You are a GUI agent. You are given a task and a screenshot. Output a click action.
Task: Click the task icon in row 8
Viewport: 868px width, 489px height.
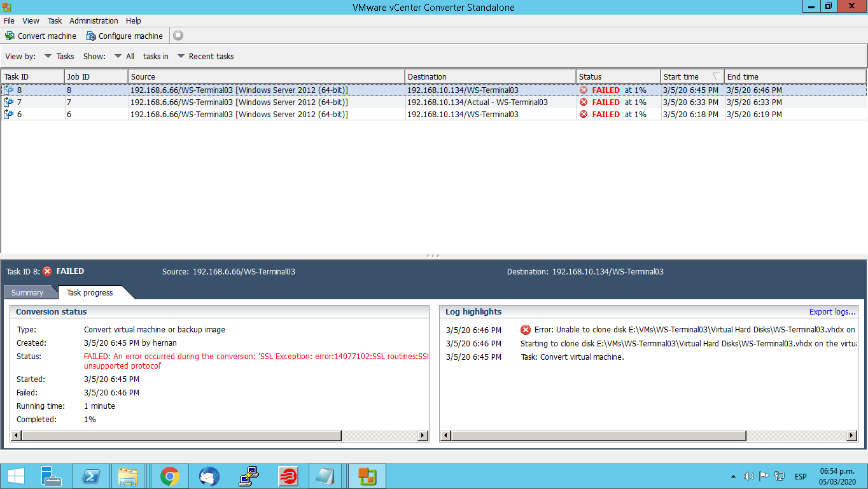click(9, 90)
